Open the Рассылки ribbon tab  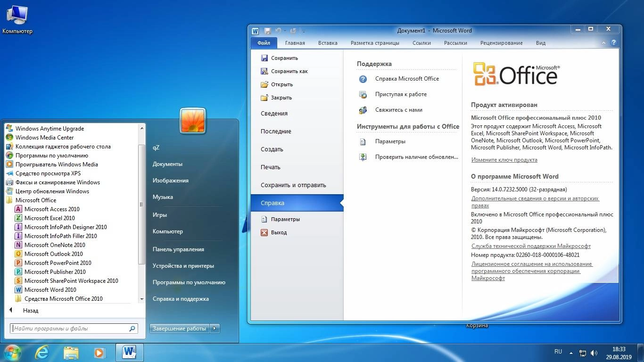tap(455, 43)
